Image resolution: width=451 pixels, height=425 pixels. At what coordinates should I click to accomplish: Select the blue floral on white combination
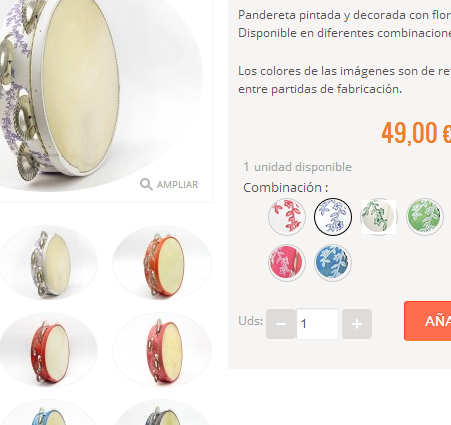333,217
